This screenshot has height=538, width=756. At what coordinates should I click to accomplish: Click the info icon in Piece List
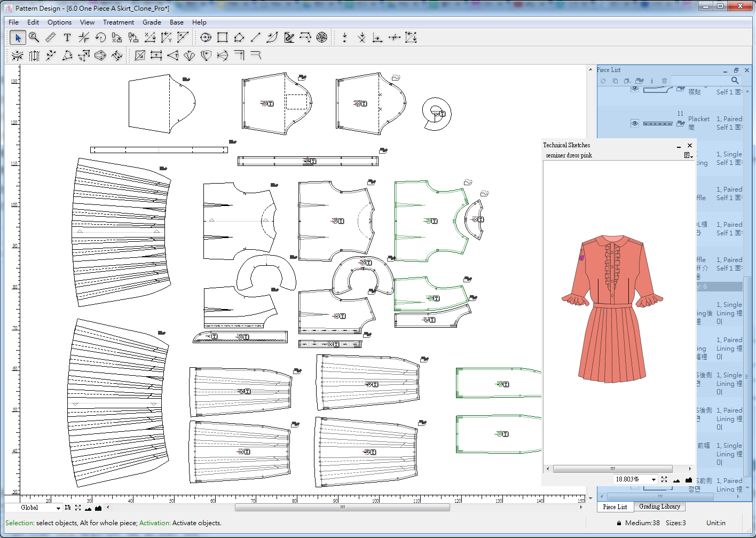pos(651,81)
